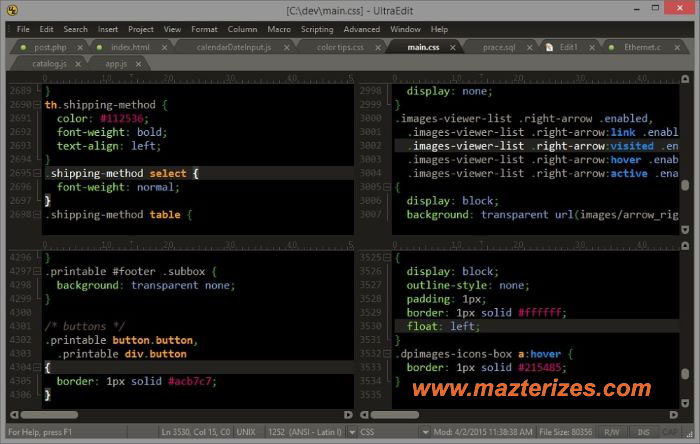The height and width of the screenshot is (444, 700).
Task: Collapse the code fold at line 2698
Action: pos(37,215)
